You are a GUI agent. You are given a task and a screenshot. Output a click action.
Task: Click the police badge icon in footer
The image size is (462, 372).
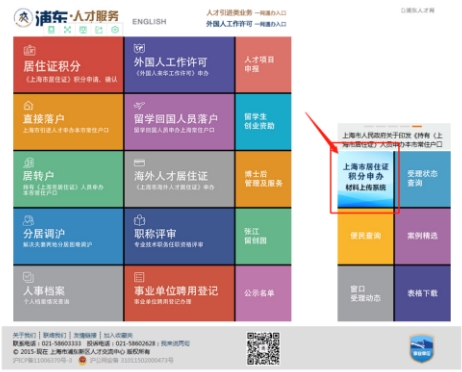click(x=82, y=360)
